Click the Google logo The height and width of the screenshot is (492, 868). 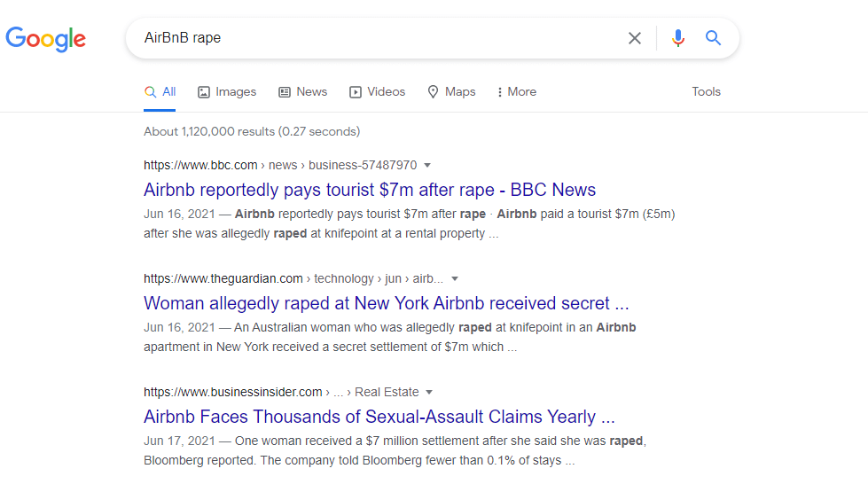pos(46,39)
